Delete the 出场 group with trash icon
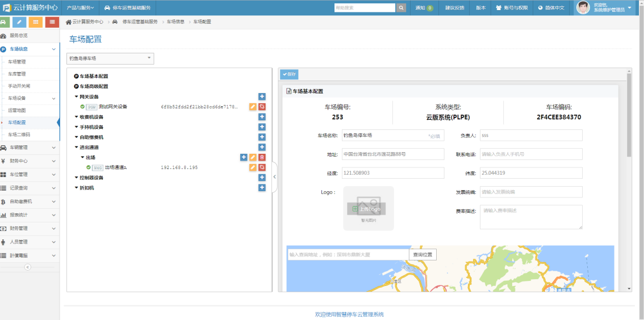The image size is (644, 320). [x=262, y=157]
